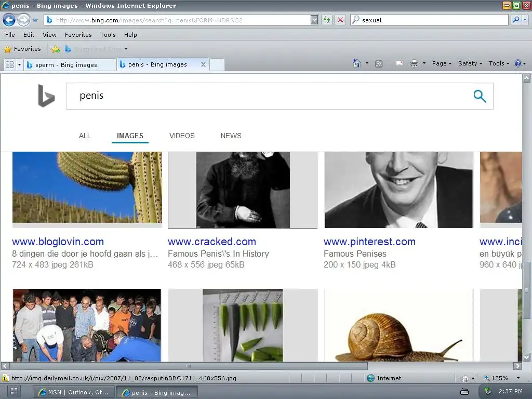This screenshot has height=399, width=532.
Task: Click the toolbar search box containing 'sexual'
Action: coord(429,20)
